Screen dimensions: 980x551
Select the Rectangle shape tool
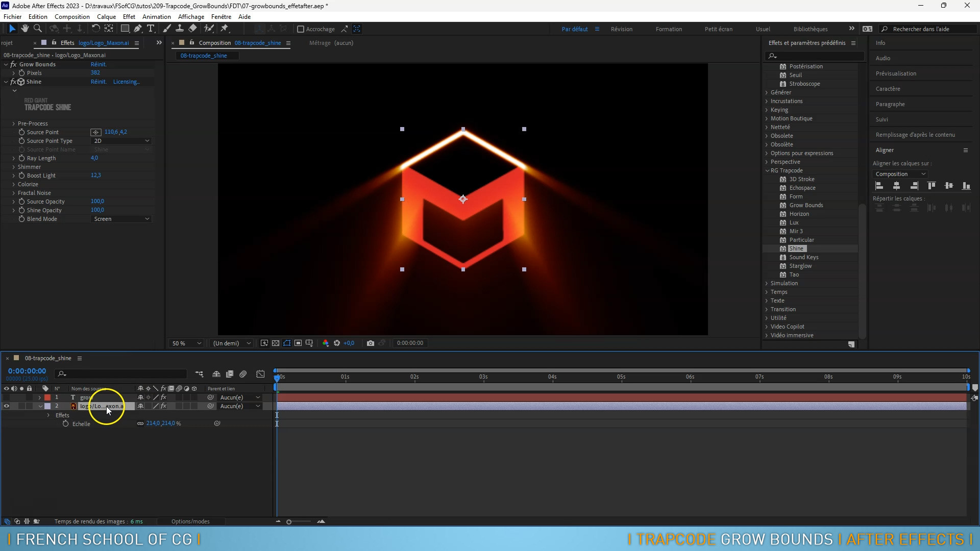(x=125, y=29)
